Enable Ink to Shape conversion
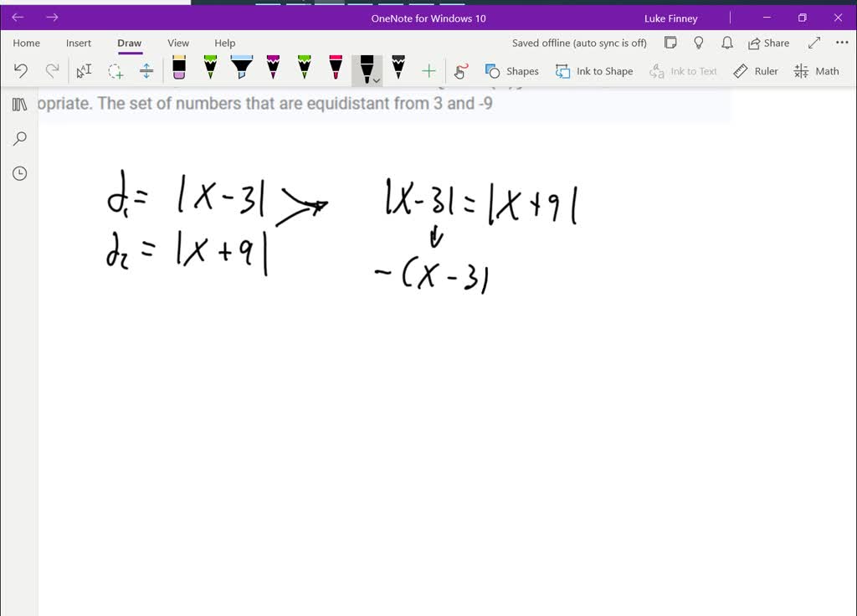Viewport: 857px width, 616px height. (594, 71)
